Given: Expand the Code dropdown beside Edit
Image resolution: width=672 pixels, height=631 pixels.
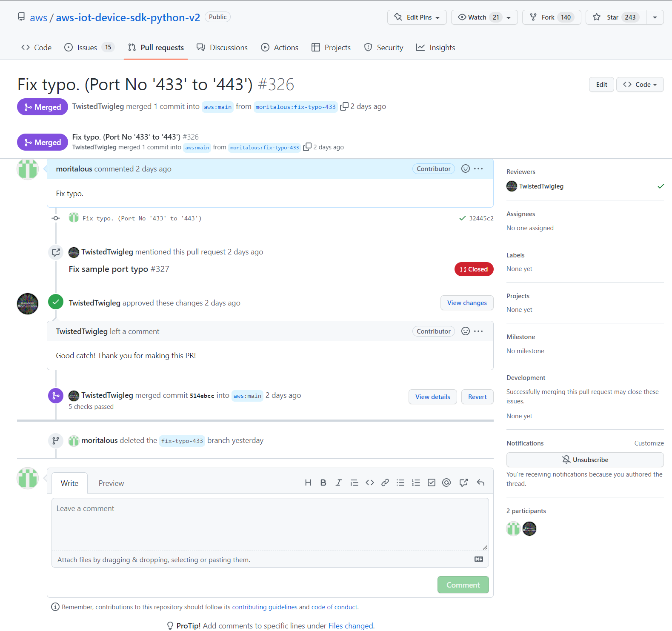Looking at the screenshot, I should pos(640,85).
